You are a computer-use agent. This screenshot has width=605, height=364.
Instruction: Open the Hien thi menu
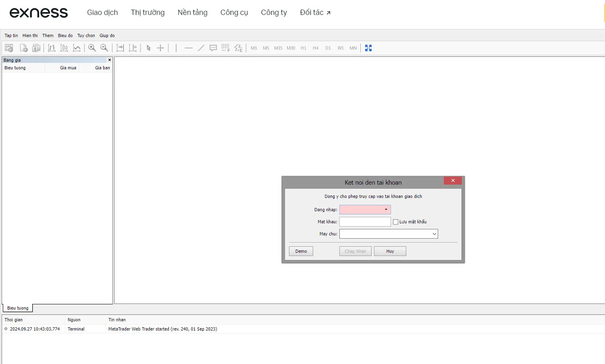click(30, 35)
